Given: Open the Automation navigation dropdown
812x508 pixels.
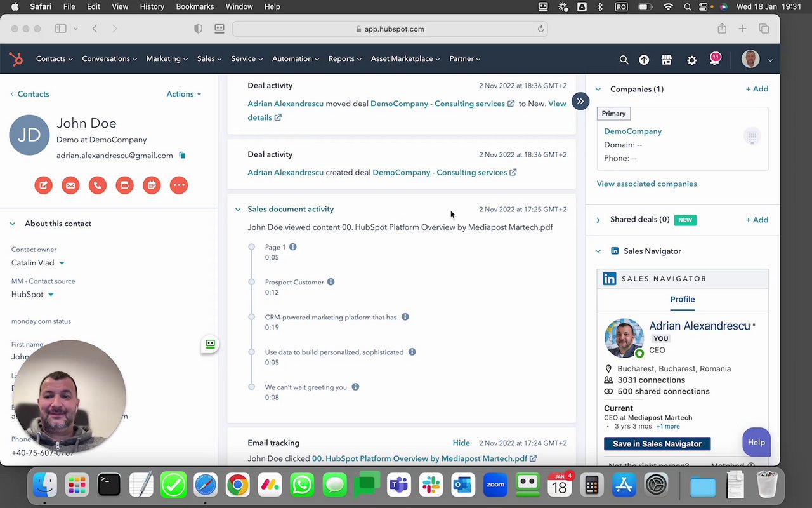Looking at the screenshot, I should coord(296,59).
